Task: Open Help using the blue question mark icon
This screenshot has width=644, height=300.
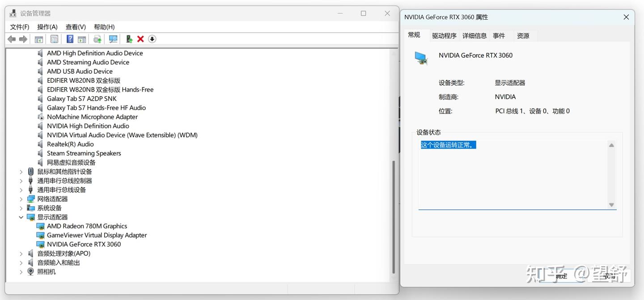Action: point(70,39)
